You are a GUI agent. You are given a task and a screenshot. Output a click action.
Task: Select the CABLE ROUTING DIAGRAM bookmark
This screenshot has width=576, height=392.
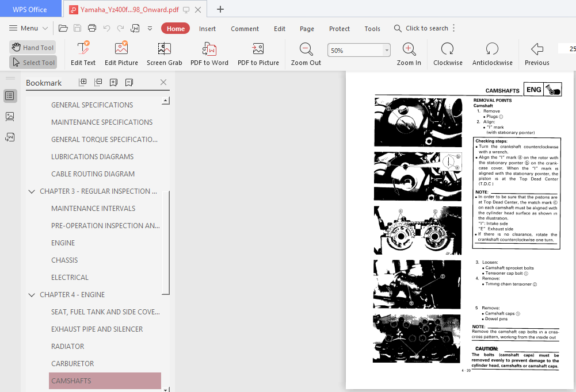tap(93, 174)
